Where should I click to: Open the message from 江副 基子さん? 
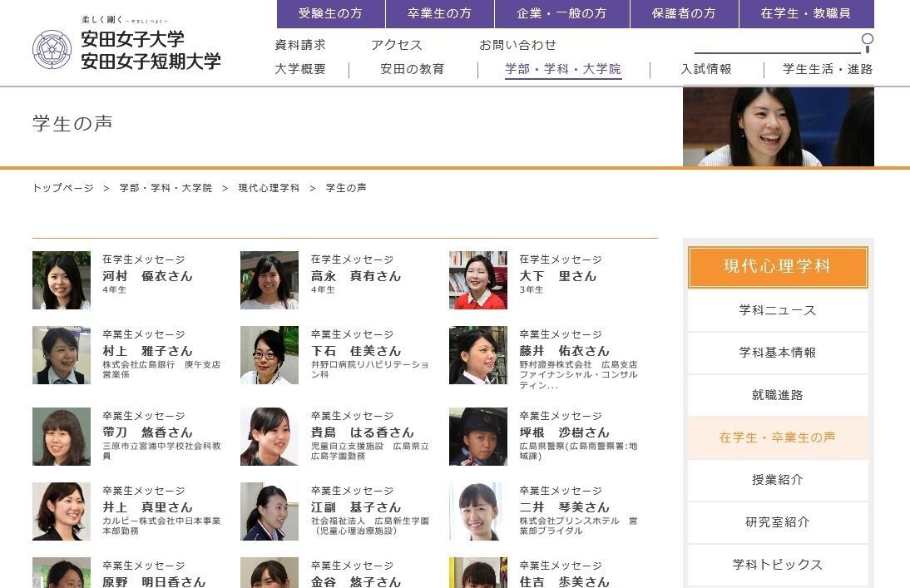pos(356,507)
